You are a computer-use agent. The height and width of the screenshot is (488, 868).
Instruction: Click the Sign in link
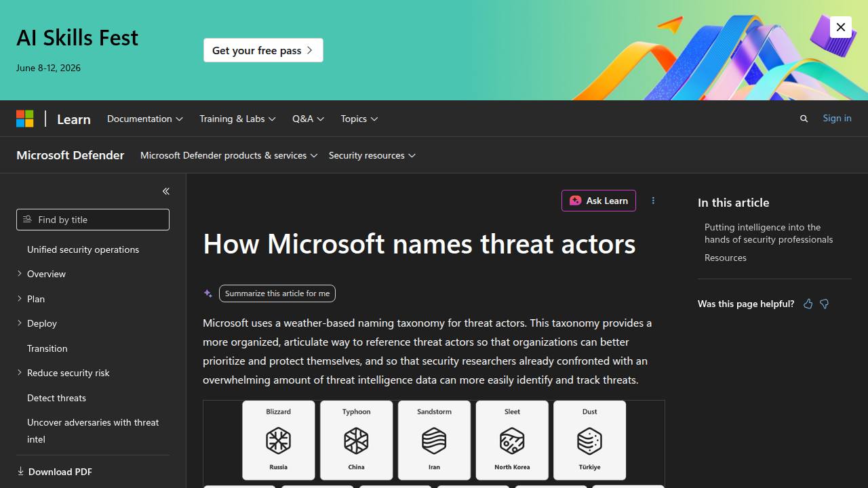[837, 118]
